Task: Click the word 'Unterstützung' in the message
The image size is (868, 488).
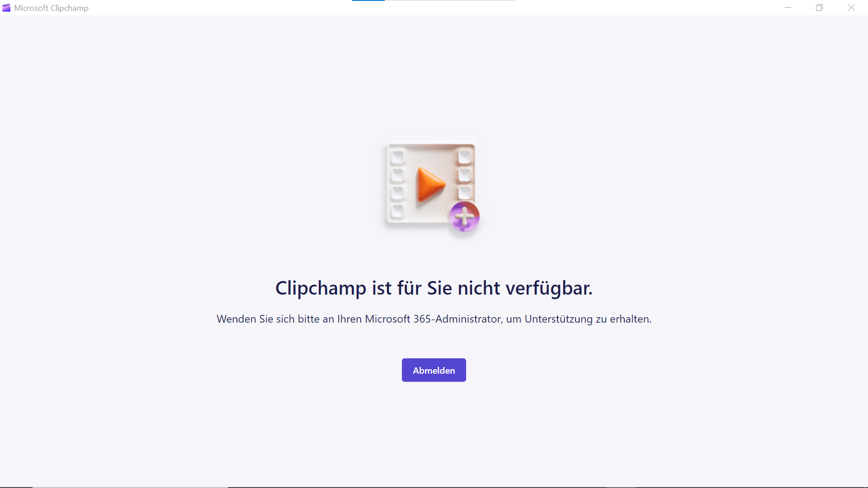Action: 558,319
